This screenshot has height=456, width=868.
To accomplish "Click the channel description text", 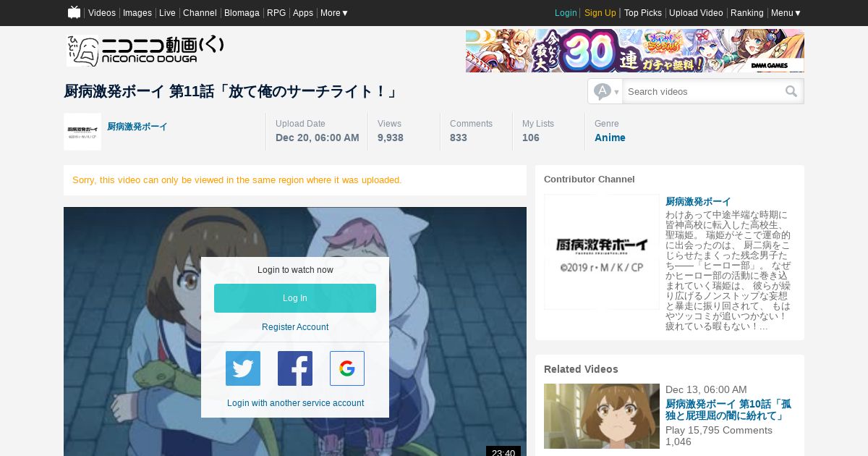I will (x=728, y=271).
